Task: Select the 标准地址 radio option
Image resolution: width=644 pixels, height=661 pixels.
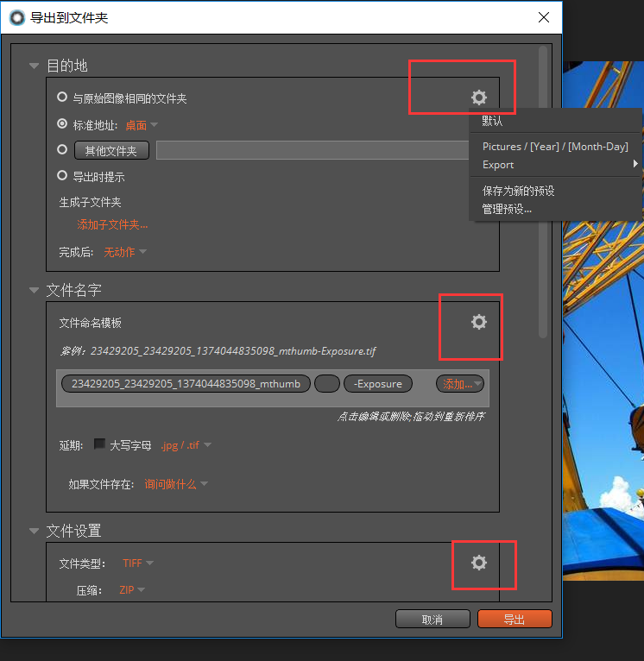Action: [62, 124]
